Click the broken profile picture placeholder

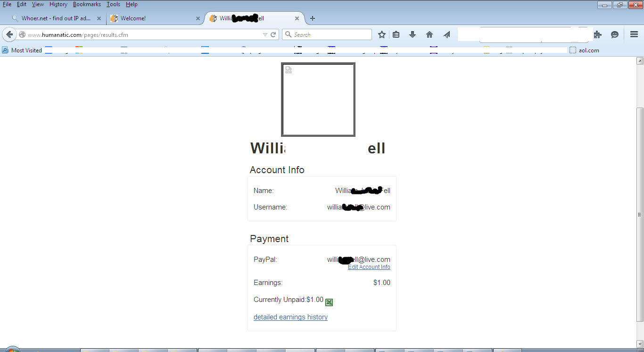318,100
